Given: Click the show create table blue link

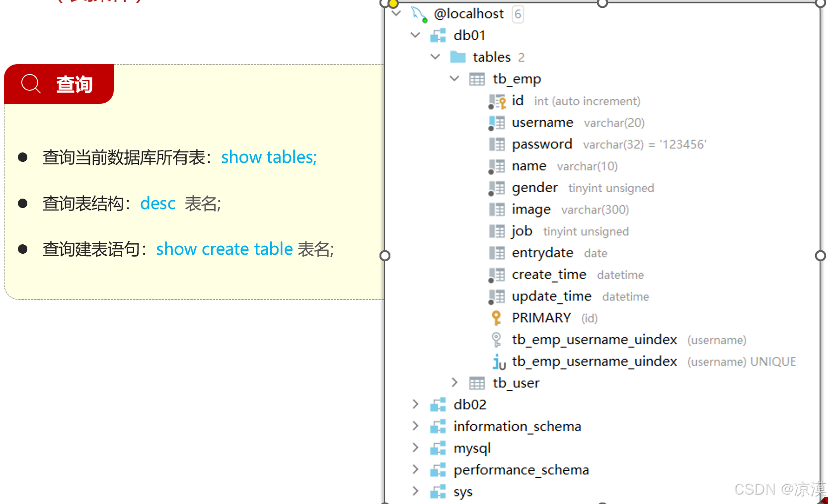Looking at the screenshot, I should pos(224,249).
